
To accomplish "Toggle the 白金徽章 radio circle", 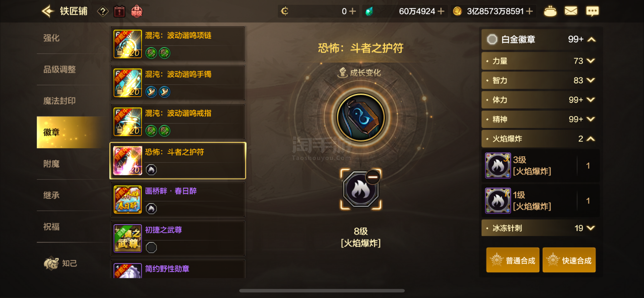I will [x=492, y=39].
